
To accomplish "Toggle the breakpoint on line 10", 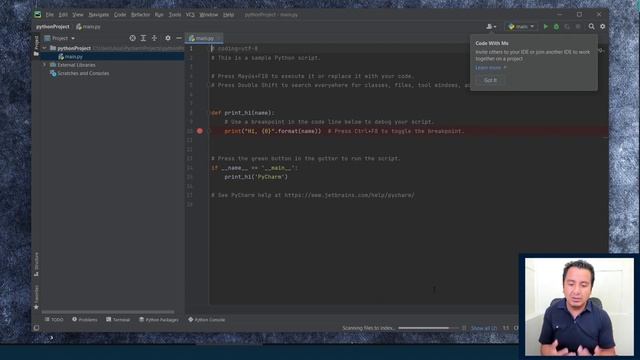I will click(x=200, y=131).
